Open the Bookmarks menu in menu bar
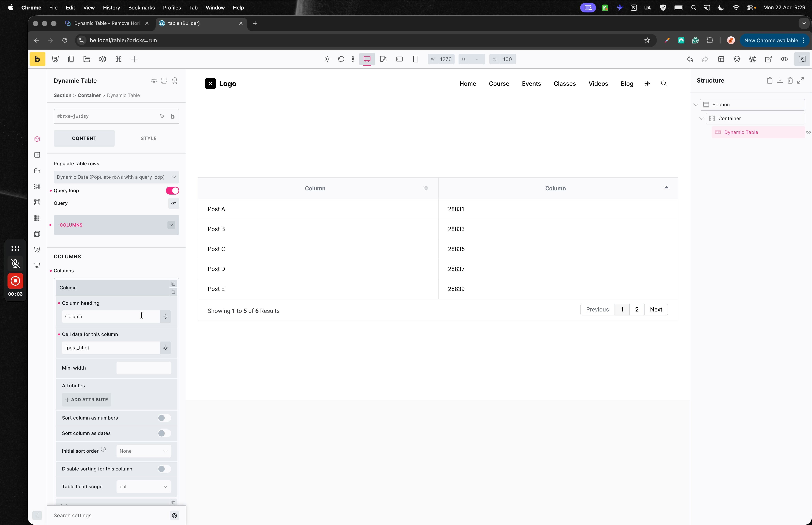812x525 pixels. point(141,8)
